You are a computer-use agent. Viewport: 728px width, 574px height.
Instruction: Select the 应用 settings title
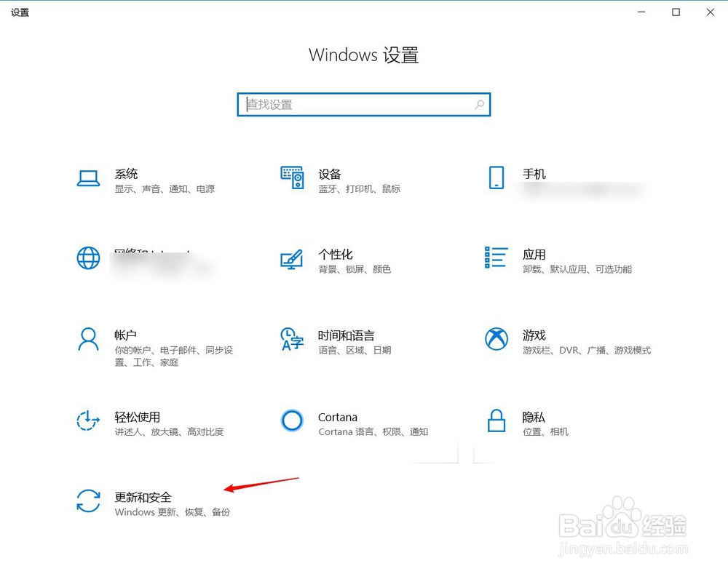click(534, 255)
